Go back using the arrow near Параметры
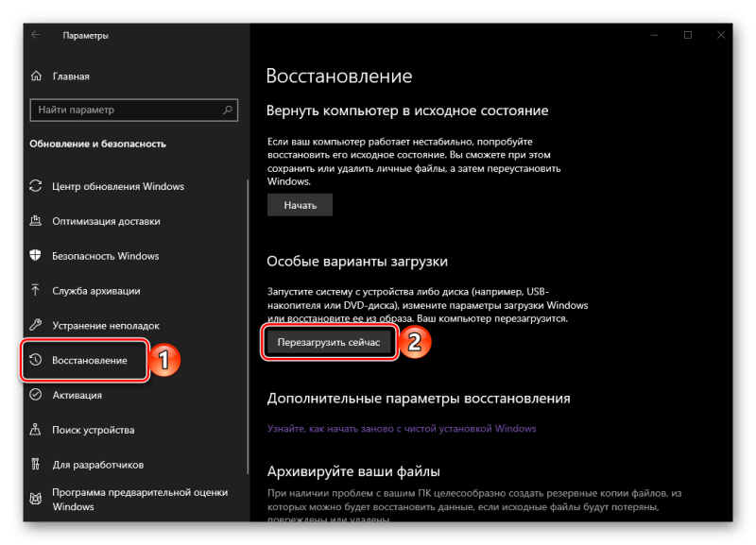This screenshot has width=756, height=545. [x=36, y=35]
